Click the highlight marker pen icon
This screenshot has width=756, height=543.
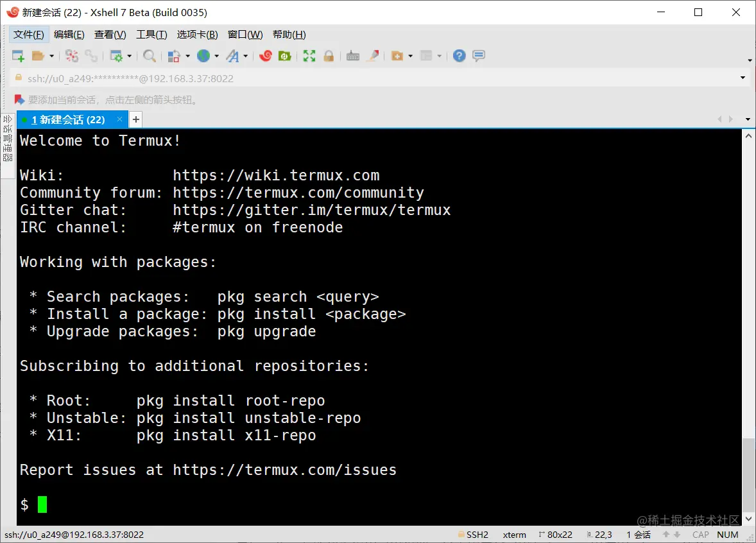tap(373, 56)
